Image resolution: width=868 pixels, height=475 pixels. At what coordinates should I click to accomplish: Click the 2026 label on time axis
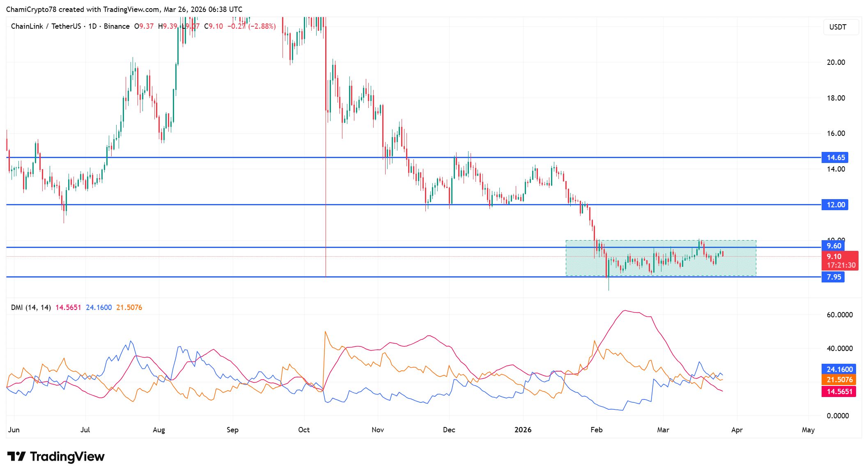pos(523,430)
